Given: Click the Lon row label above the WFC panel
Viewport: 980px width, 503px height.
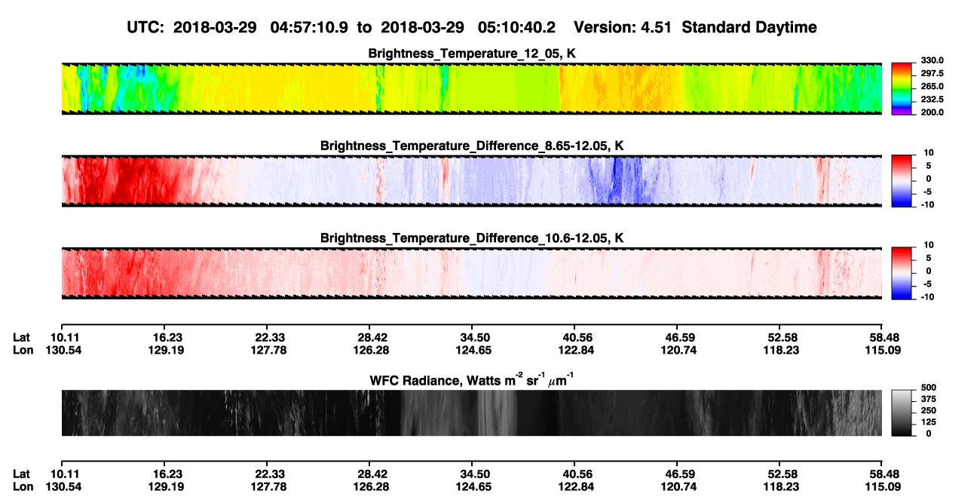Looking at the screenshot, I should click(23, 350).
